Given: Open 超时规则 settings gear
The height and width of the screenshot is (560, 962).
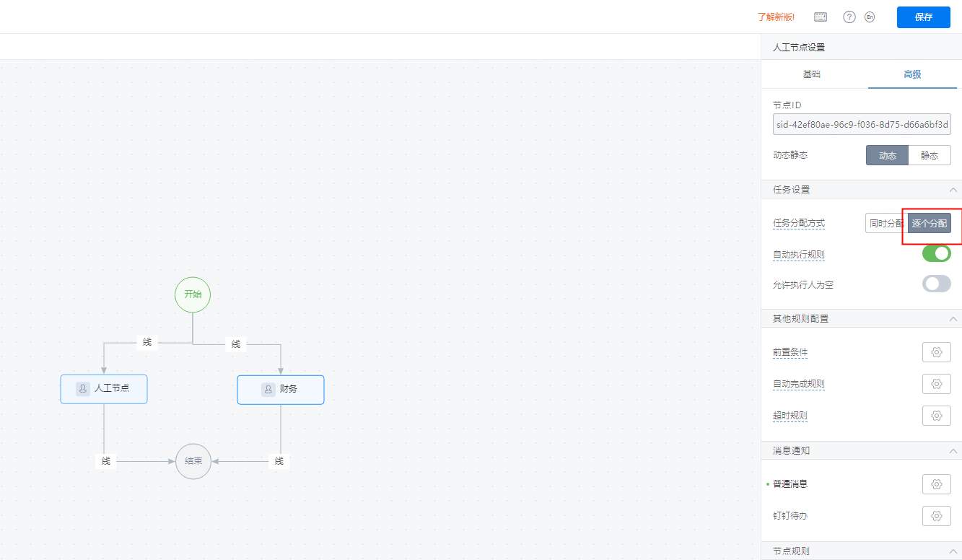Looking at the screenshot, I should coord(937,416).
